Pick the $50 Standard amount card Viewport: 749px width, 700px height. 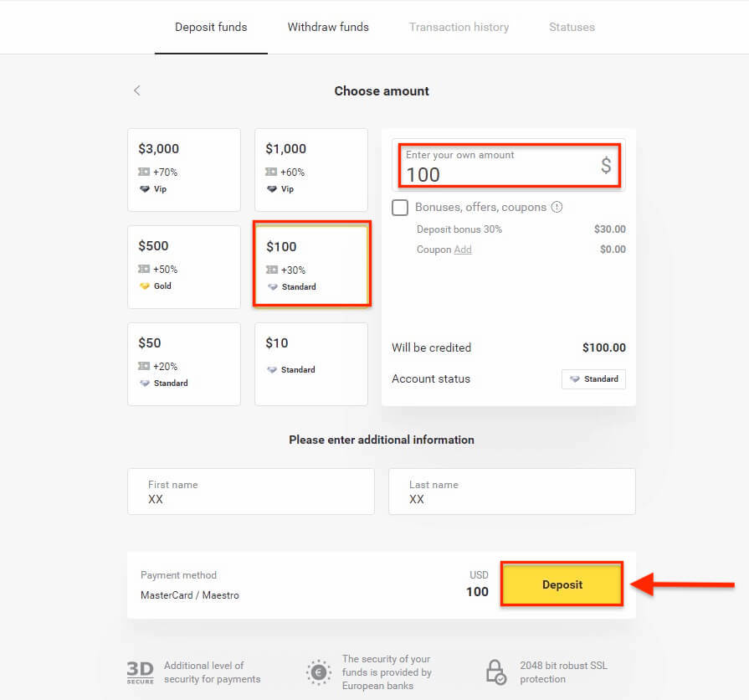(x=184, y=363)
